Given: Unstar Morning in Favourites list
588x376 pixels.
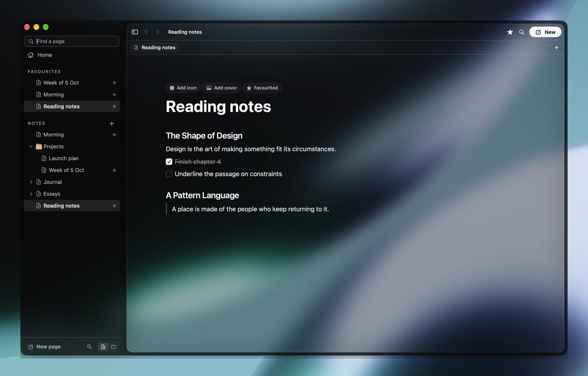Looking at the screenshot, I should click(114, 94).
